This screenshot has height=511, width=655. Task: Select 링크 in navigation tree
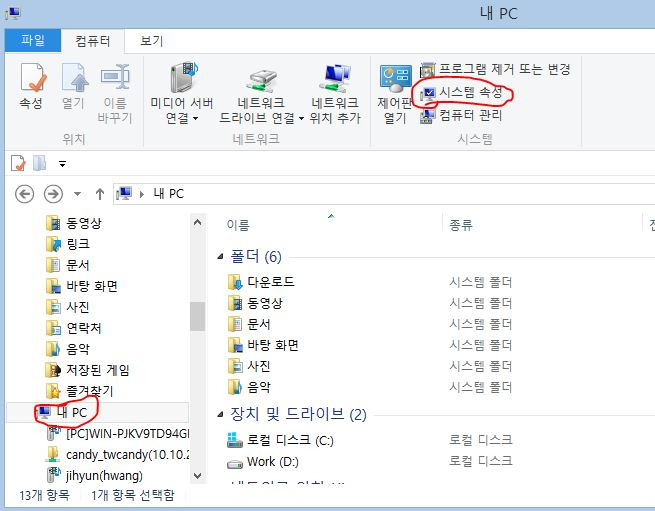pos(68,244)
